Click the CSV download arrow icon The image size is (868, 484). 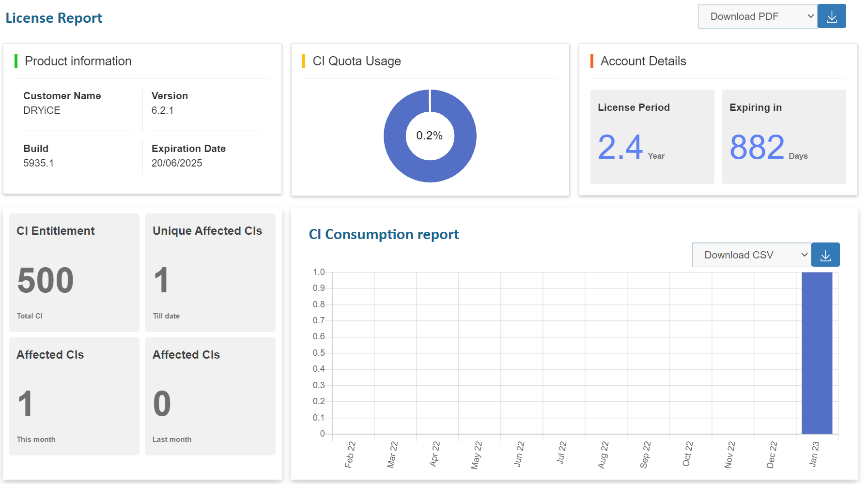[x=825, y=255]
